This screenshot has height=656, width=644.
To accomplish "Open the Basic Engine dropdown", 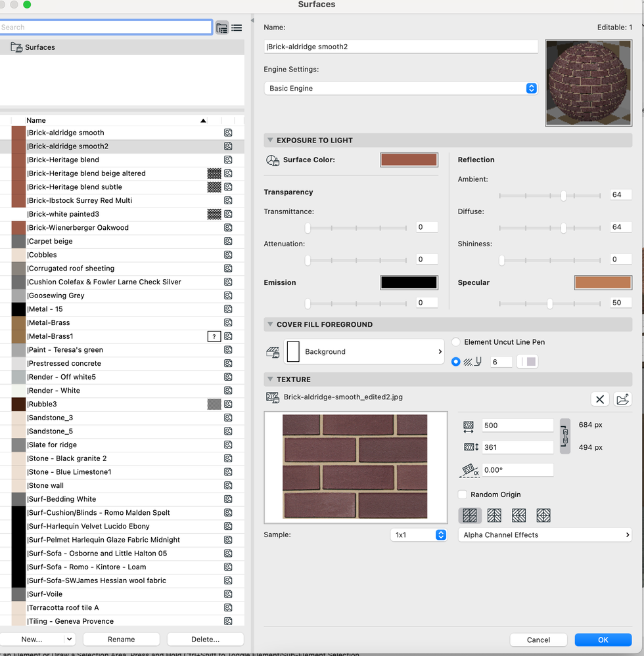I will pos(531,88).
